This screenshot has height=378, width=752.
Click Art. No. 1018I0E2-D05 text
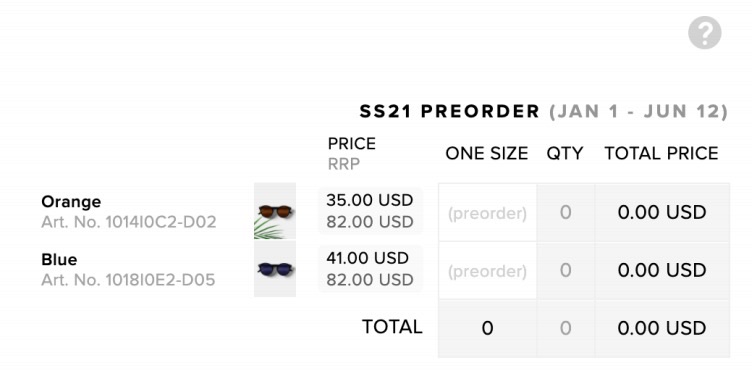(x=128, y=280)
